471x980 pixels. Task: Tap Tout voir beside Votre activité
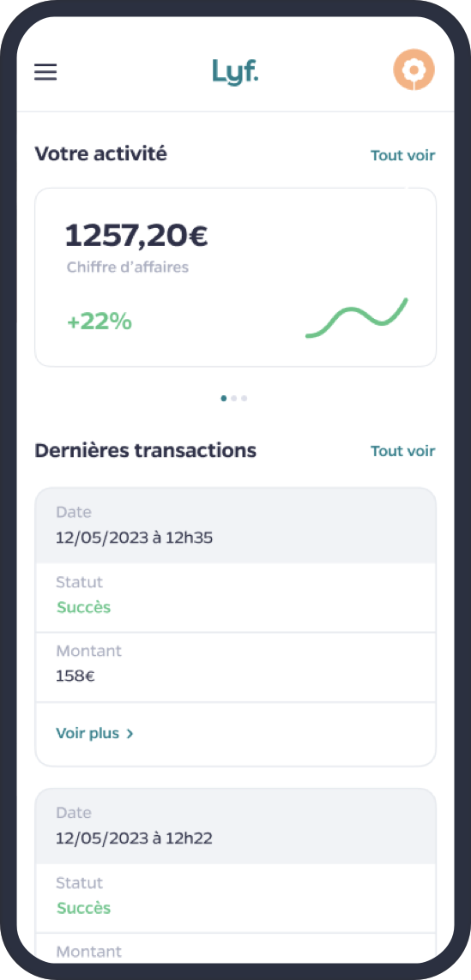click(x=403, y=155)
